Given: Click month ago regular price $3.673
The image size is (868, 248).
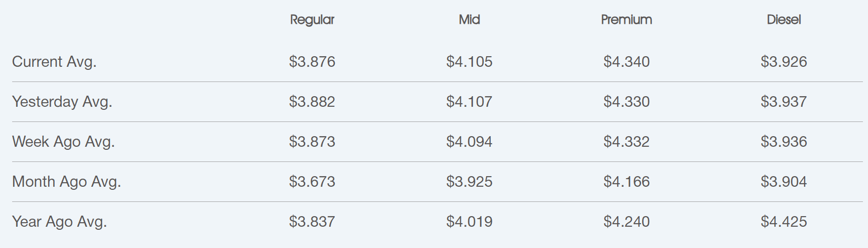Looking at the screenshot, I should click(x=312, y=182).
